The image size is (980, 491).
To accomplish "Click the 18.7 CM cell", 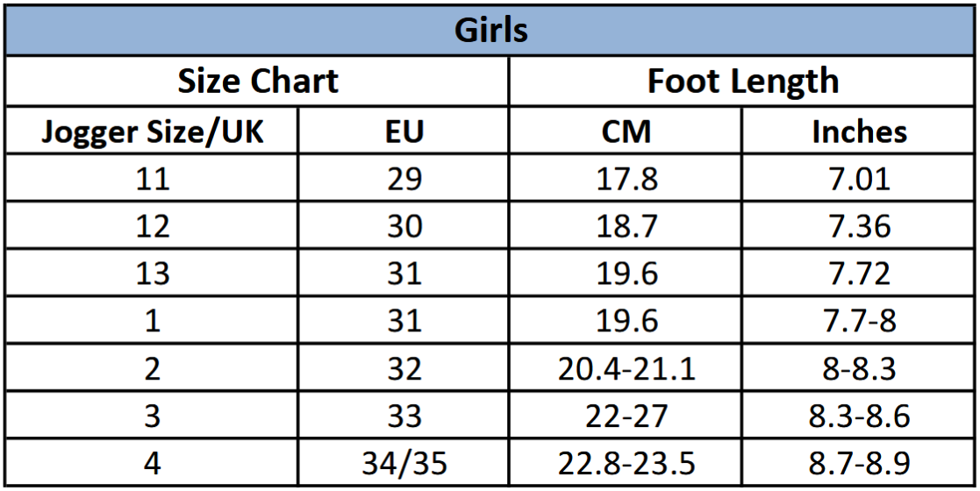I will (626, 226).
